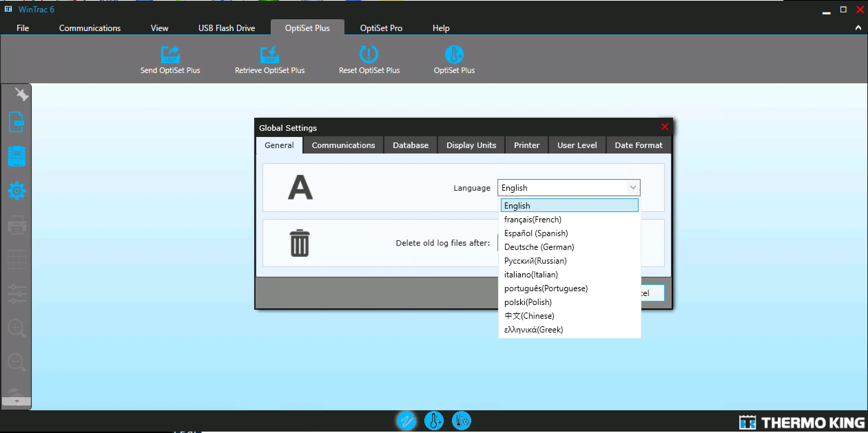Choose Deutsche (German) language option
The image size is (868, 433).
pyautogui.click(x=539, y=247)
